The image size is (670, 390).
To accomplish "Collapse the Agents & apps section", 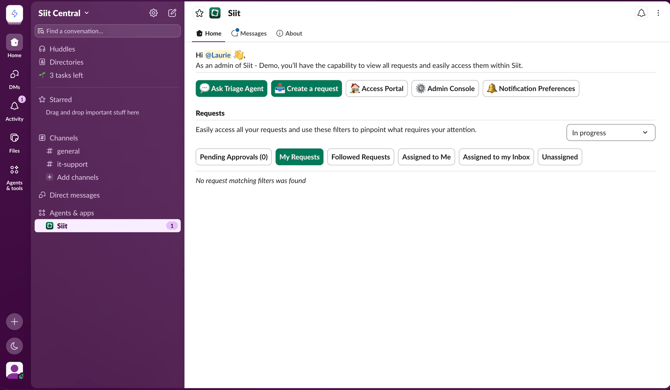I will pyautogui.click(x=71, y=213).
